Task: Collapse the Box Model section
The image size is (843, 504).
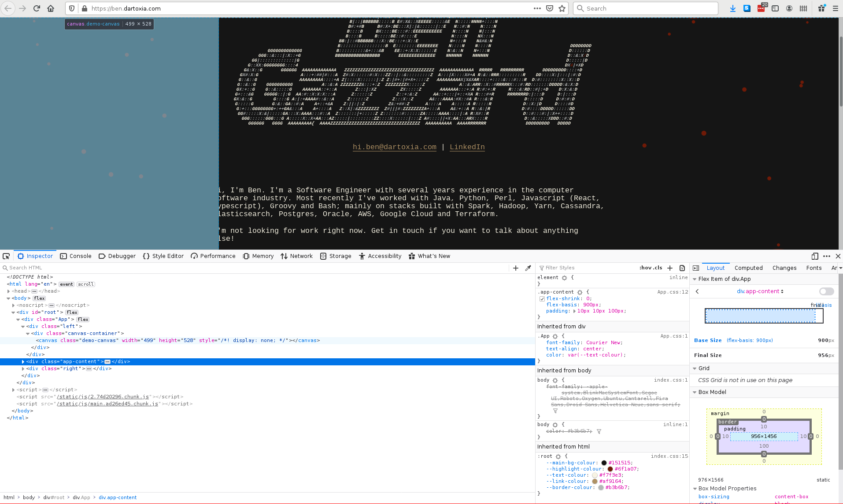Action: [695, 392]
